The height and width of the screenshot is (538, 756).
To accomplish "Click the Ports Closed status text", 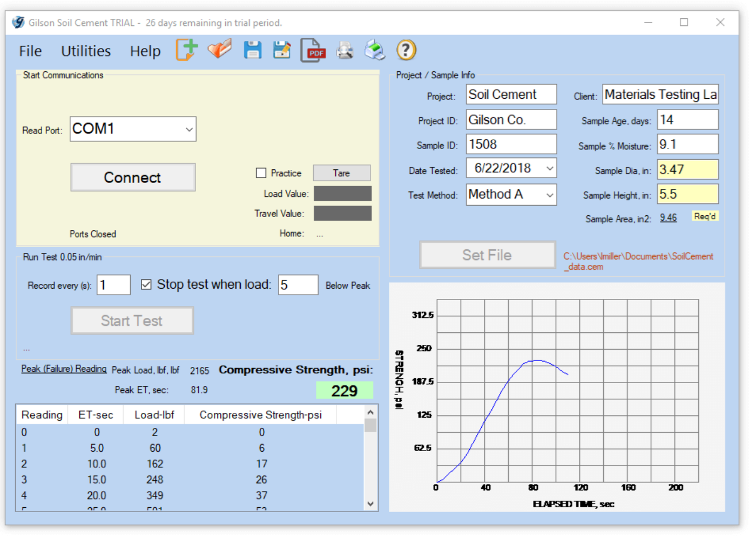I will 93,234.
